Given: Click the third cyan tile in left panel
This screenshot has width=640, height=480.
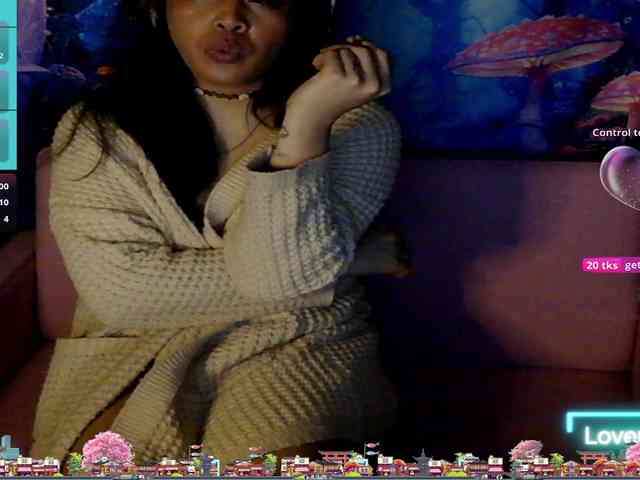Looking at the screenshot, I should [x=5, y=142].
